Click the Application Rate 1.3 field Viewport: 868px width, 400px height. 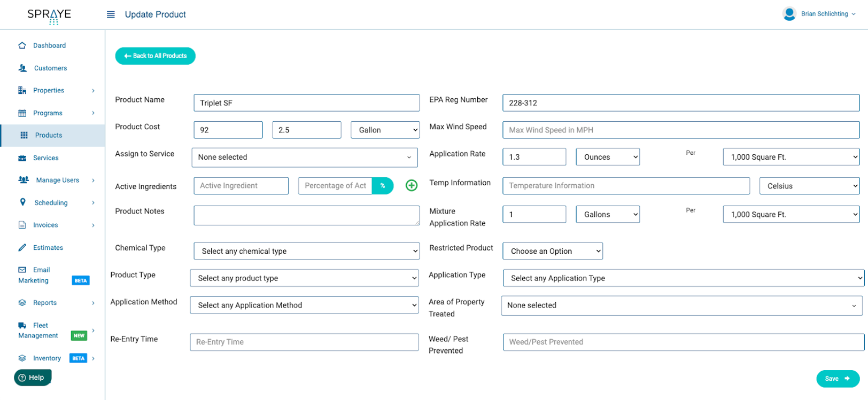coord(534,157)
